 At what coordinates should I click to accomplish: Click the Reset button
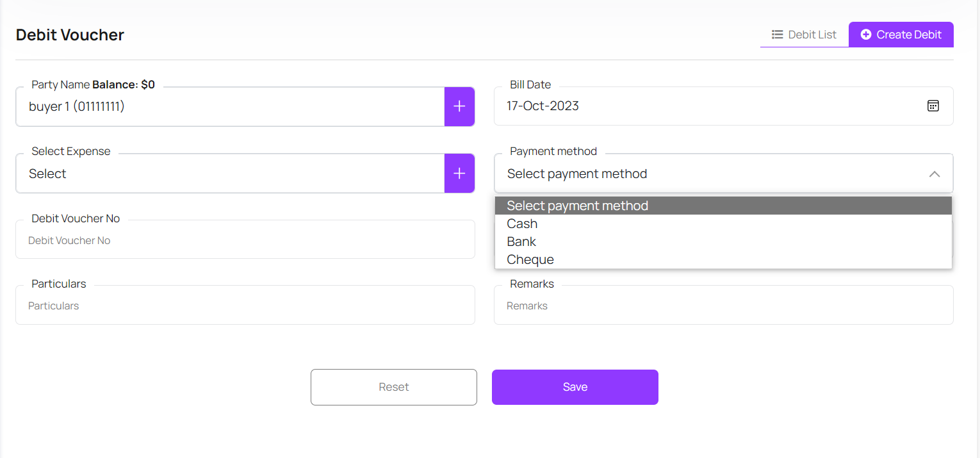pyautogui.click(x=393, y=387)
